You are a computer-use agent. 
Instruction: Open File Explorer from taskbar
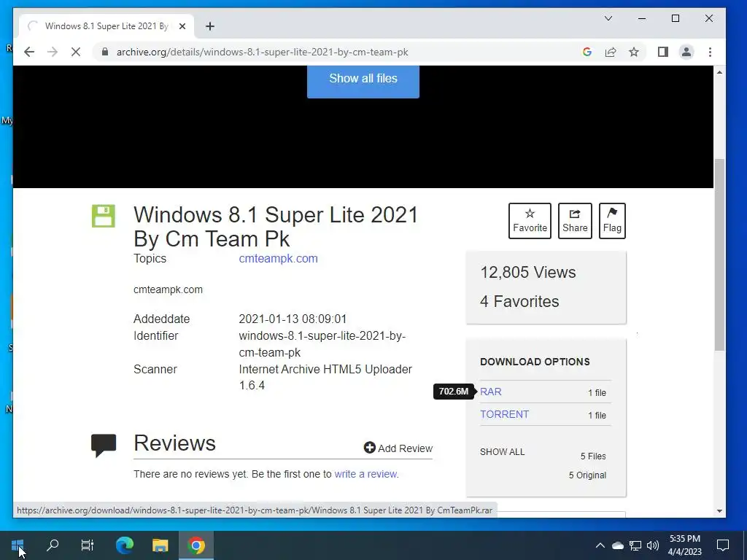[160, 545]
